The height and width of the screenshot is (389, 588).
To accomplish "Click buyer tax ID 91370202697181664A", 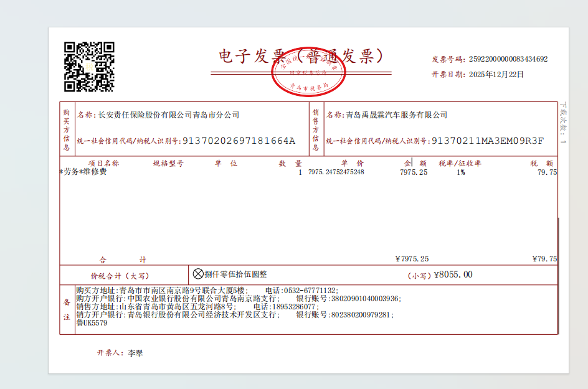I will click(239, 141).
